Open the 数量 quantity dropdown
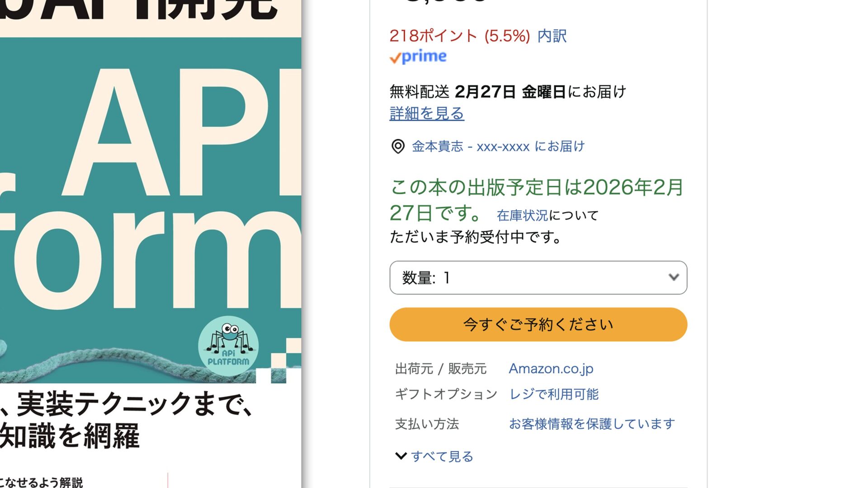Screen dimensions: 868x488 coord(538,277)
